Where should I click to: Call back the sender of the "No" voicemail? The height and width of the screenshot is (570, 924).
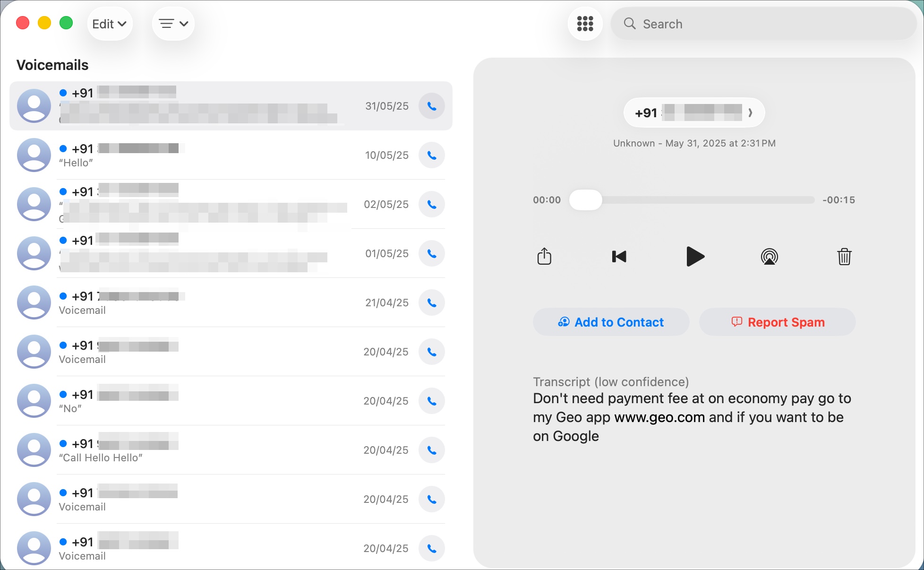click(x=431, y=400)
